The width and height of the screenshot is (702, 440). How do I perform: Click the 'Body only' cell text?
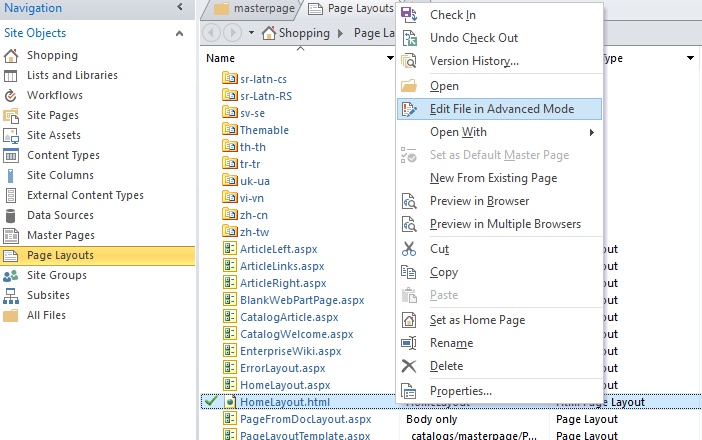point(432,419)
